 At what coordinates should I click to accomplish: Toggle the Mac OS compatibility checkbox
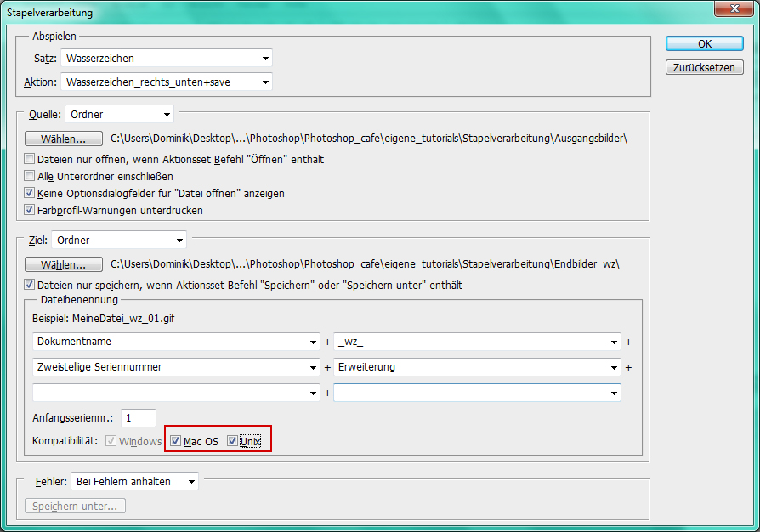pos(175,441)
